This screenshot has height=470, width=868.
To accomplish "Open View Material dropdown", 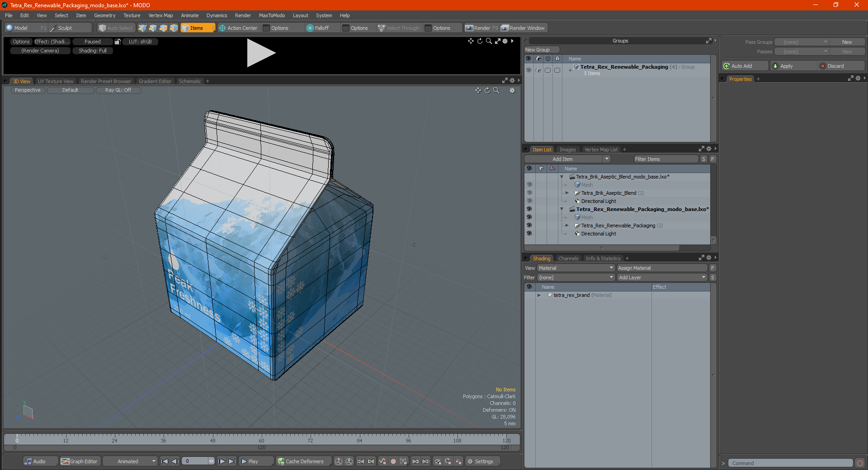I will point(576,268).
